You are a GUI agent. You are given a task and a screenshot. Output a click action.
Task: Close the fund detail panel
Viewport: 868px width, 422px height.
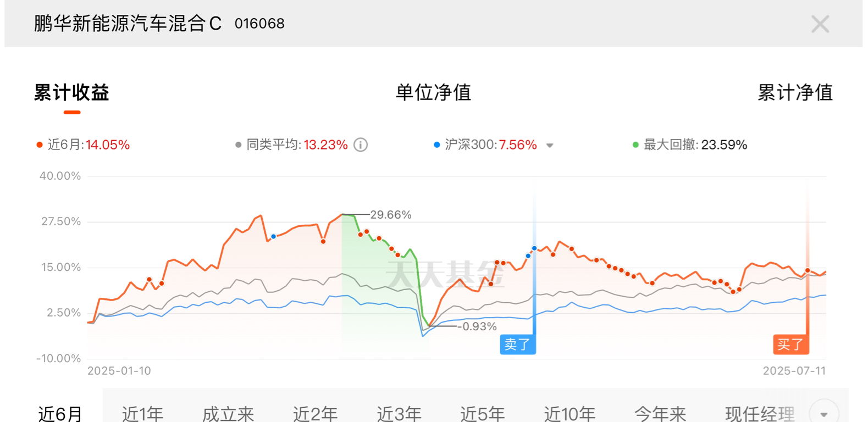[x=820, y=24]
